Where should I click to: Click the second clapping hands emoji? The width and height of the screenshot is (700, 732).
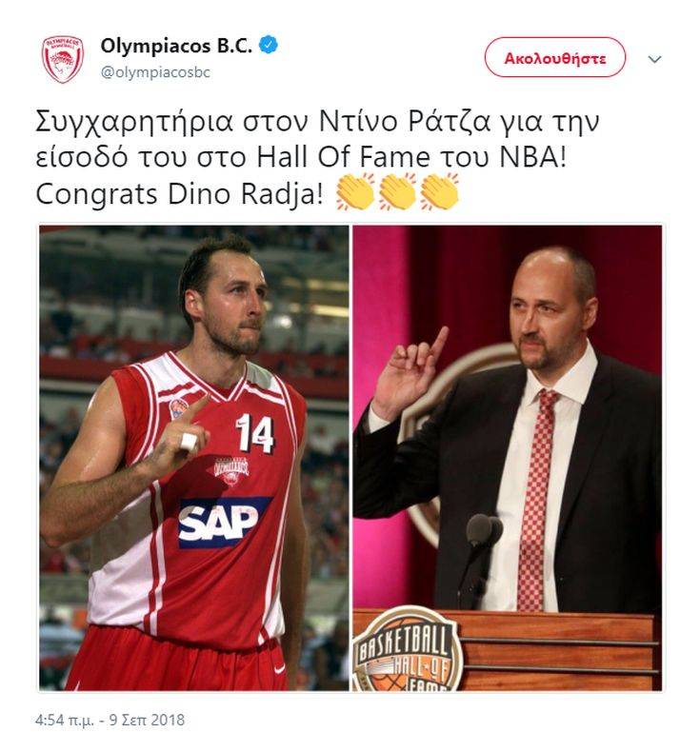pos(397,192)
